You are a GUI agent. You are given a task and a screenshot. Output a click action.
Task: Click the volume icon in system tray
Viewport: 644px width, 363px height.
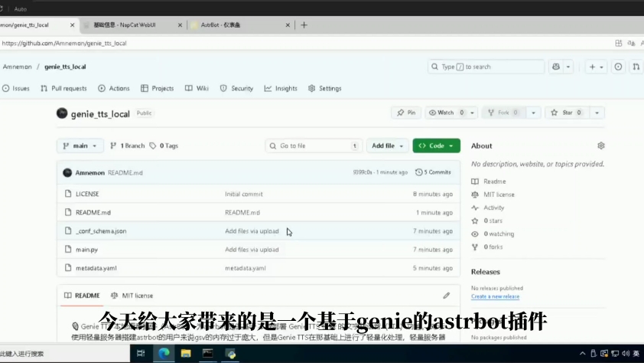point(626,354)
